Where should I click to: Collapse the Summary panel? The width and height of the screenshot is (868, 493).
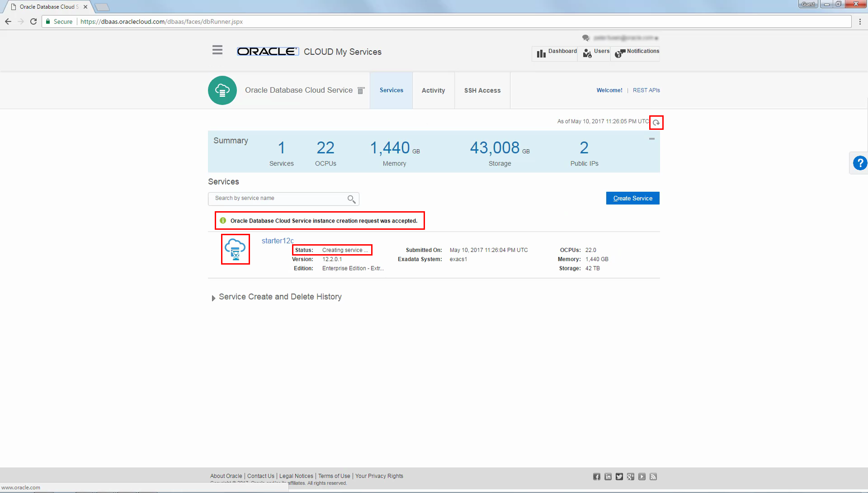tap(652, 139)
